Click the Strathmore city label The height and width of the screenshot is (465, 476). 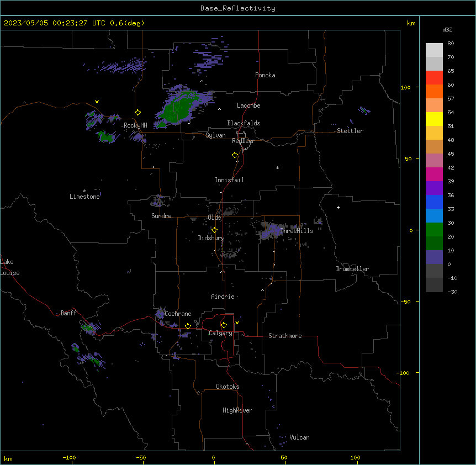click(x=285, y=336)
